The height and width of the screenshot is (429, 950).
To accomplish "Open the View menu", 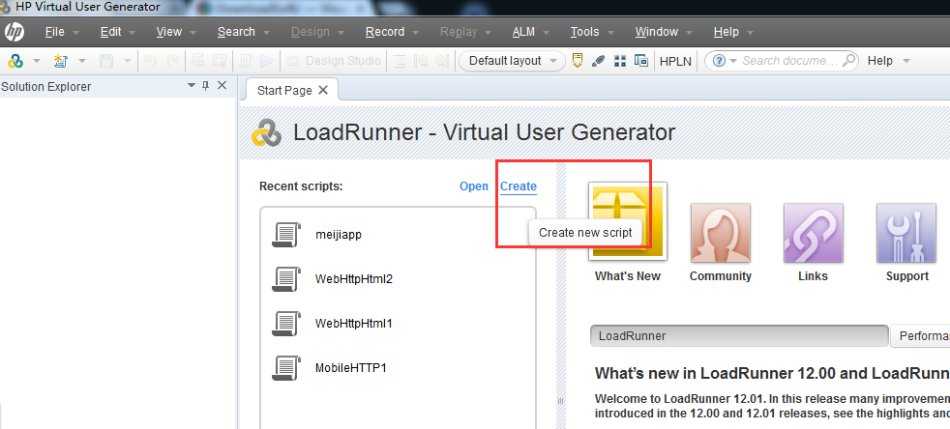I will pos(169,32).
